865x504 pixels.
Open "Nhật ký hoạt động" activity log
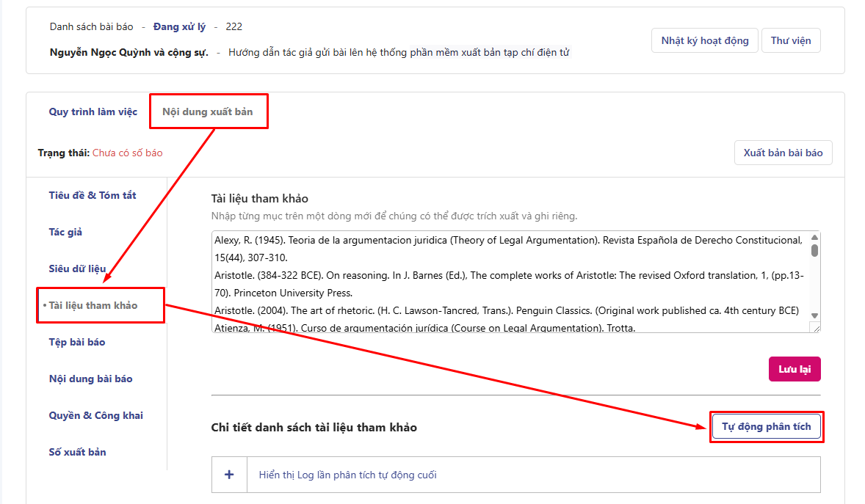pos(704,40)
